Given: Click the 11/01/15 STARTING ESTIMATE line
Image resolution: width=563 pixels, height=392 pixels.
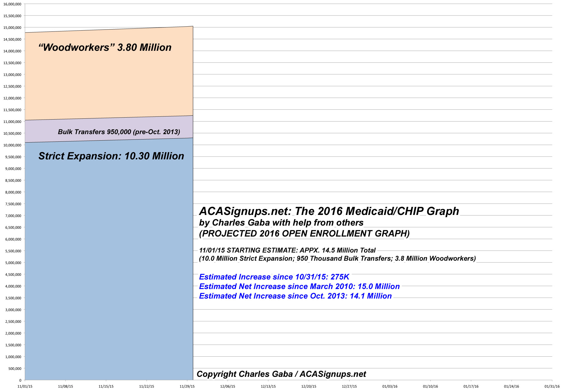Looking at the screenshot, I should (x=287, y=250).
